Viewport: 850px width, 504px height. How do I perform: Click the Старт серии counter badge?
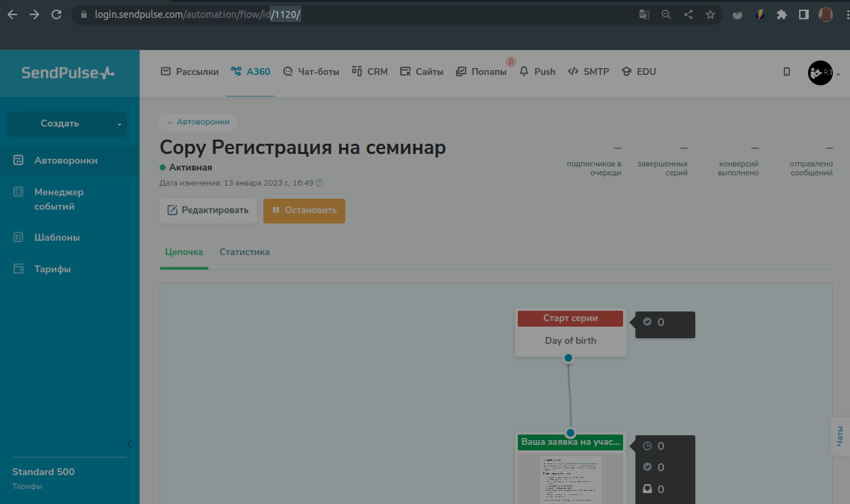point(664,325)
